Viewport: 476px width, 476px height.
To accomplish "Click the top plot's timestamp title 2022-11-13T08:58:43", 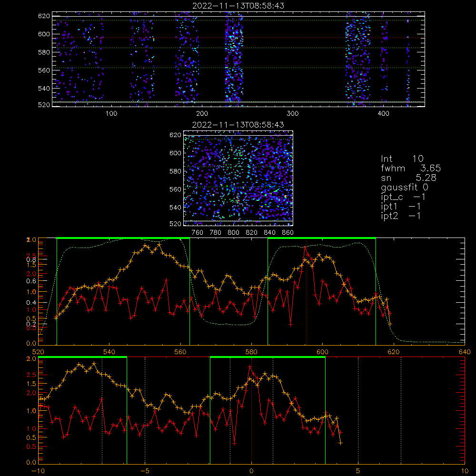I will 238,6.
